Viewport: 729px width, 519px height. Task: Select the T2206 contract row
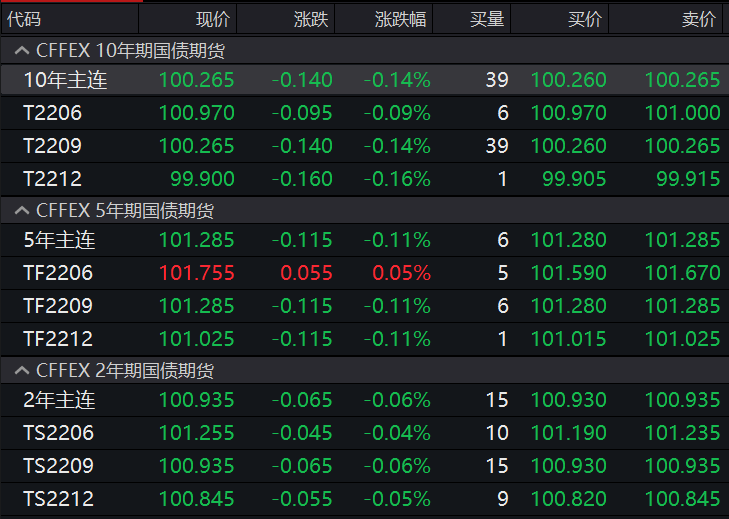tap(52, 113)
